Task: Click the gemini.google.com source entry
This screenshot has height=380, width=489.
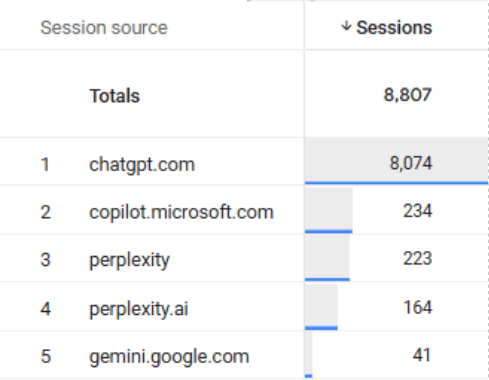Action: (169, 357)
